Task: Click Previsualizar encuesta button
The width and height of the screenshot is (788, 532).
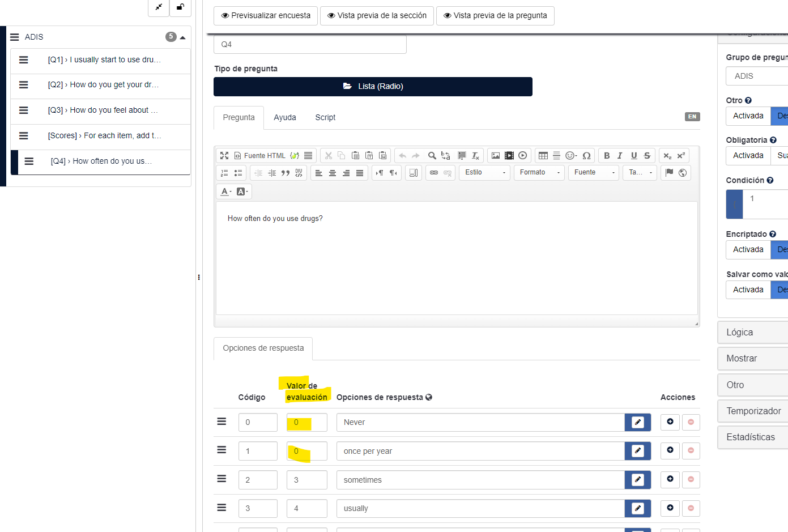Action: (266, 16)
